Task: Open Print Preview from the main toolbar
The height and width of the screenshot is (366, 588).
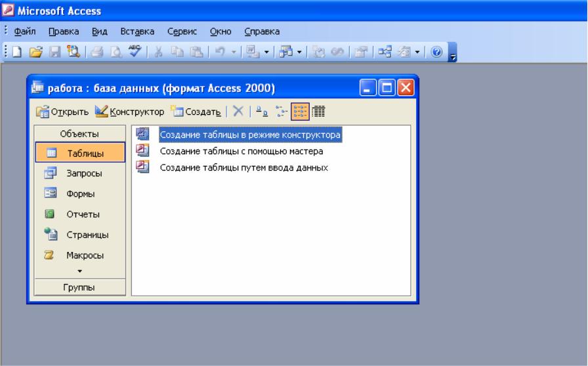Action: (116, 52)
